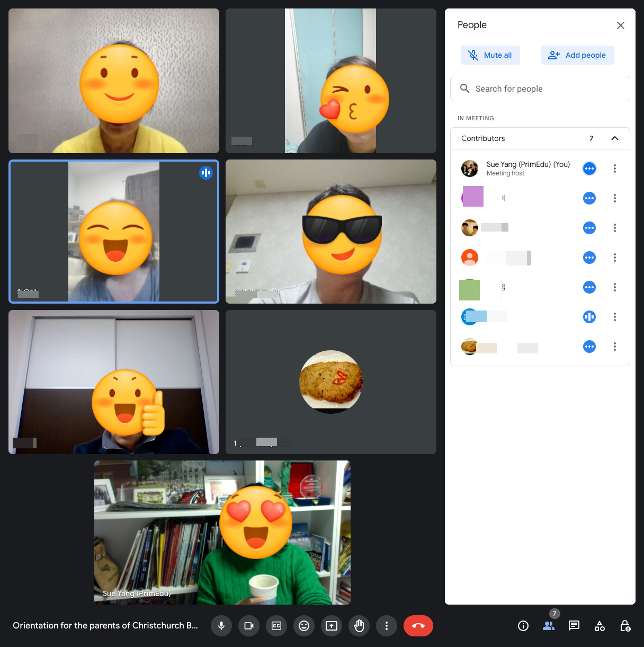Image resolution: width=644 pixels, height=647 pixels.
Task: Click the Search for people field
Action: [x=540, y=88]
